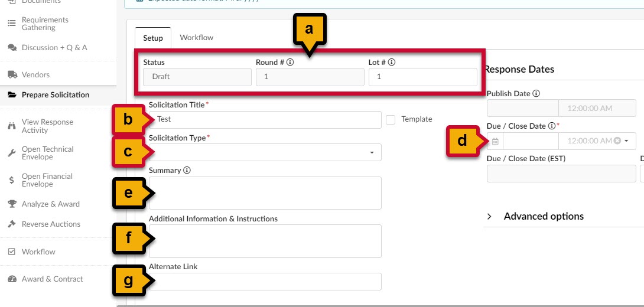Click the info icon next to Lot #
This screenshot has height=307, width=644.
click(x=391, y=63)
